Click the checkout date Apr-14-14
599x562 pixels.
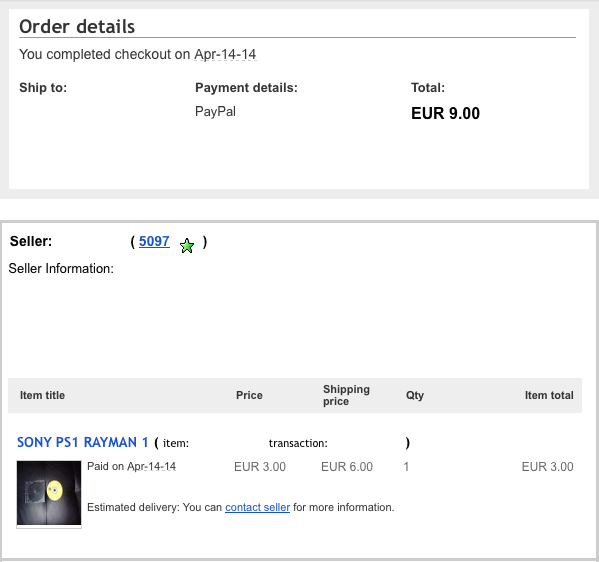pos(225,54)
